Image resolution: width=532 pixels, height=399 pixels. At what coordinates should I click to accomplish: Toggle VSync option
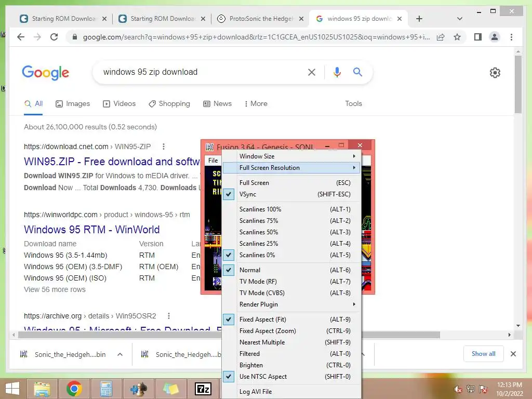291,194
